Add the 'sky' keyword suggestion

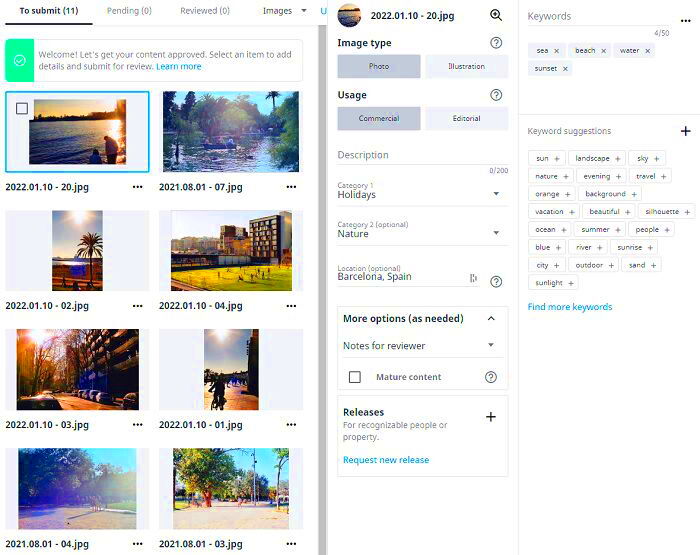647,158
